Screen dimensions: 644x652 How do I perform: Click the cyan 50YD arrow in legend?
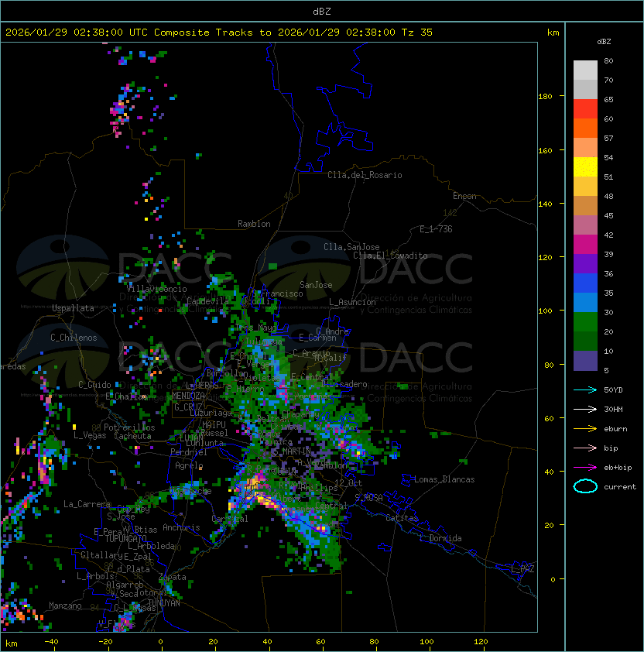(585, 389)
